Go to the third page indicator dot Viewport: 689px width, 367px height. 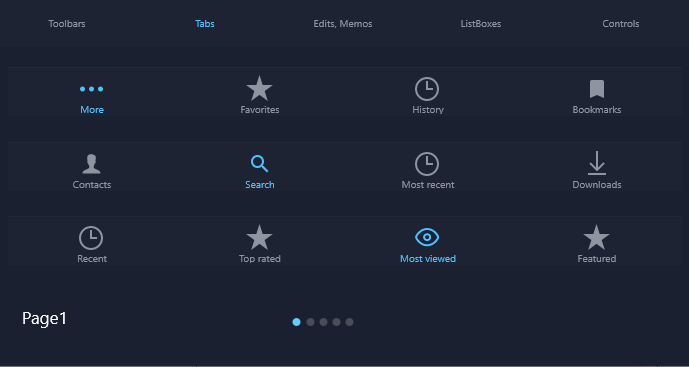point(323,322)
